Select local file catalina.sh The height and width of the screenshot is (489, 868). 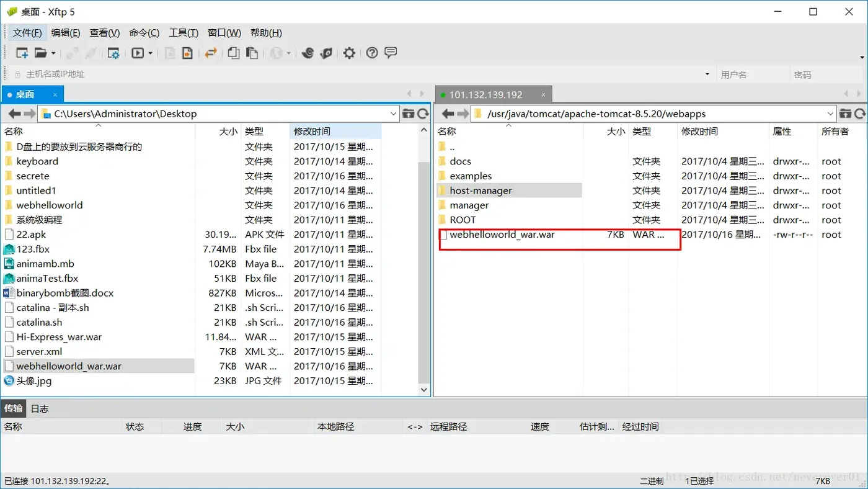pos(39,322)
